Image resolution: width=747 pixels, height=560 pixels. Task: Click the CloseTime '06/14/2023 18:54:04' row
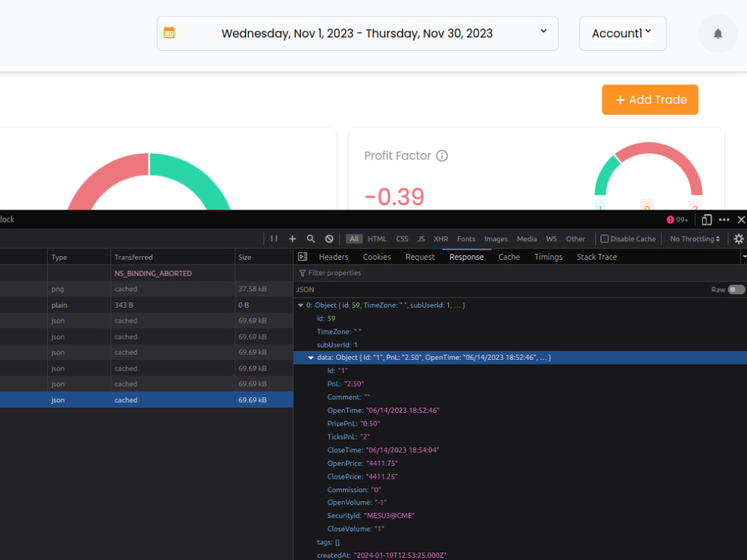point(383,450)
